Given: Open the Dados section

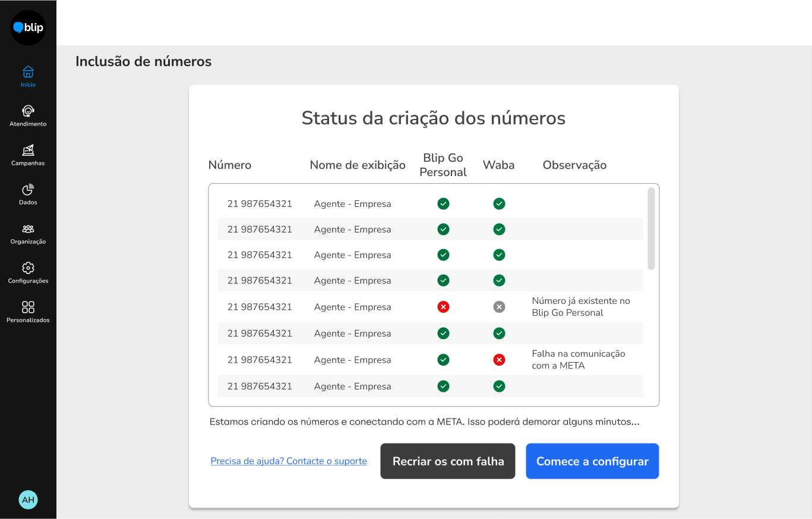Looking at the screenshot, I should (x=28, y=194).
